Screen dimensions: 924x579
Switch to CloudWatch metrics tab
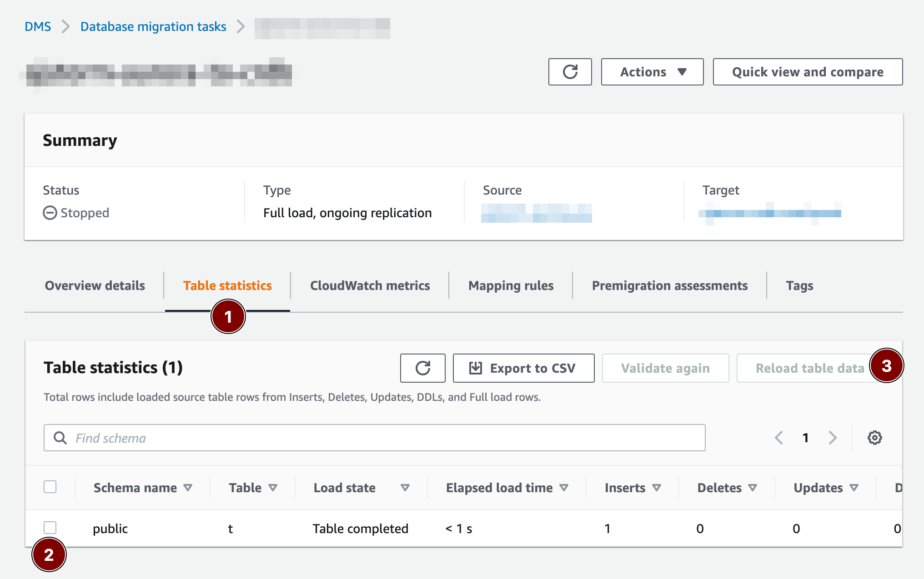[x=370, y=285]
